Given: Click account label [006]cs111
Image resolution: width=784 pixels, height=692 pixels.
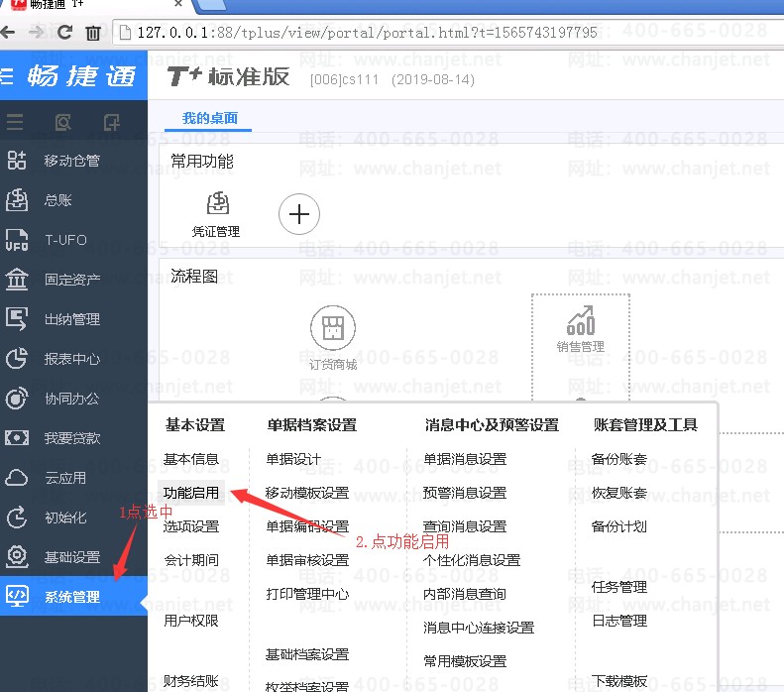Looking at the screenshot, I should pos(344,80).
